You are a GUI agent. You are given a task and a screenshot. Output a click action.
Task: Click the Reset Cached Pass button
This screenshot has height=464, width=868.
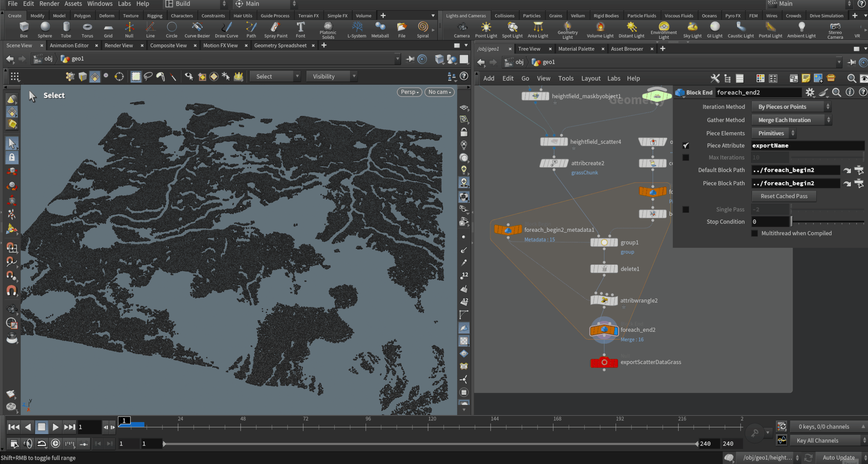[784, 196]
